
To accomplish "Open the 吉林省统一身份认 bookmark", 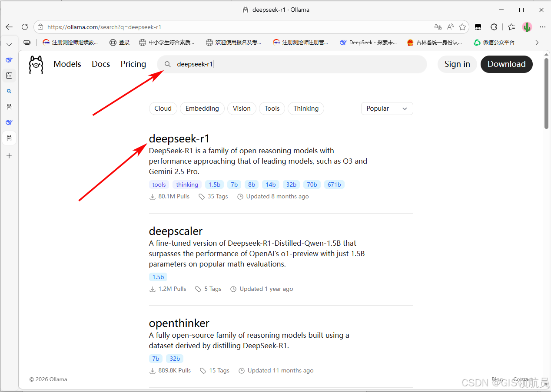I will [x=434, y=43].
